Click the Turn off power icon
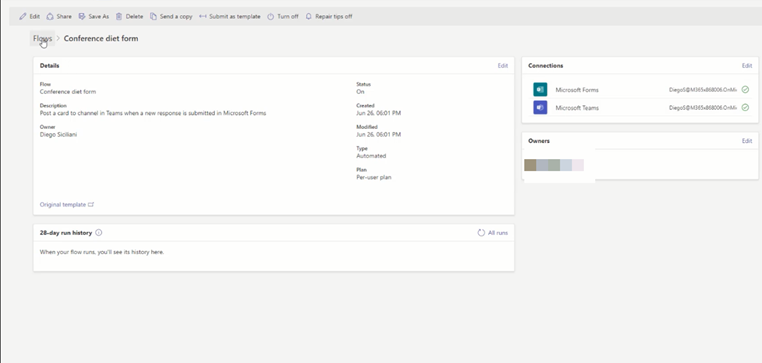762x363 pixels. point(271,17)
